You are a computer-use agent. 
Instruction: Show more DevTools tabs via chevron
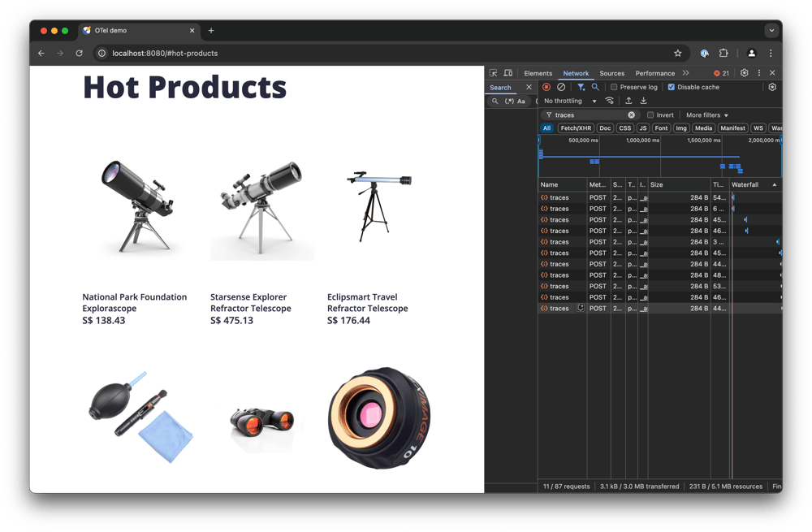pyautogui.click(x=685, y=73)
